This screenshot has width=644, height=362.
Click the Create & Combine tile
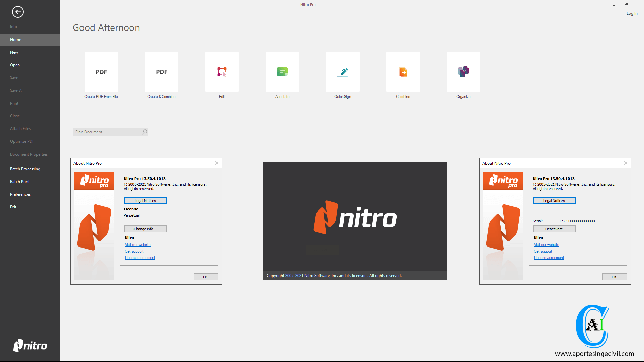(161, 72)
